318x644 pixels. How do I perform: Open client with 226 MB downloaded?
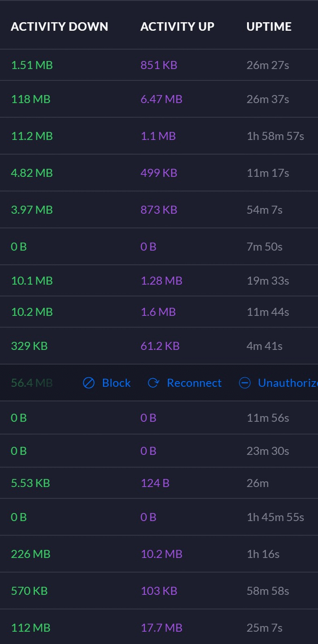(x=159, y=554)
